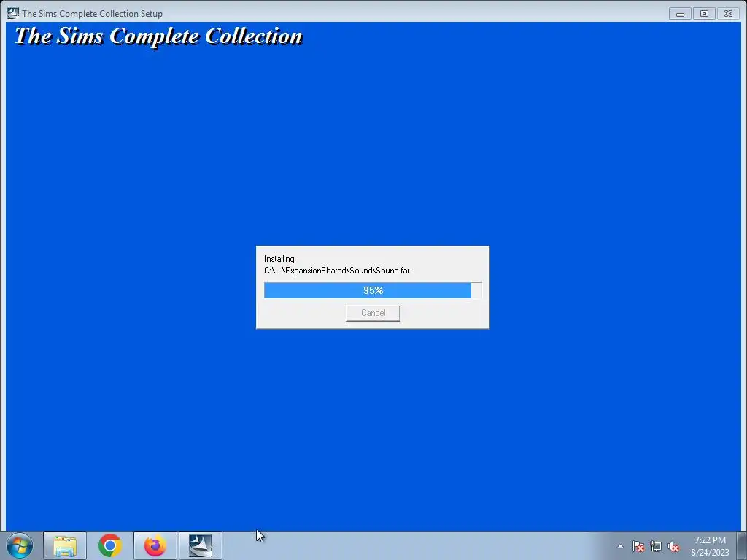Viewport: 747px width, 560px height.
Task: Cancel the Sims installation
Action: pyautogui.click(x=373, y=313)
